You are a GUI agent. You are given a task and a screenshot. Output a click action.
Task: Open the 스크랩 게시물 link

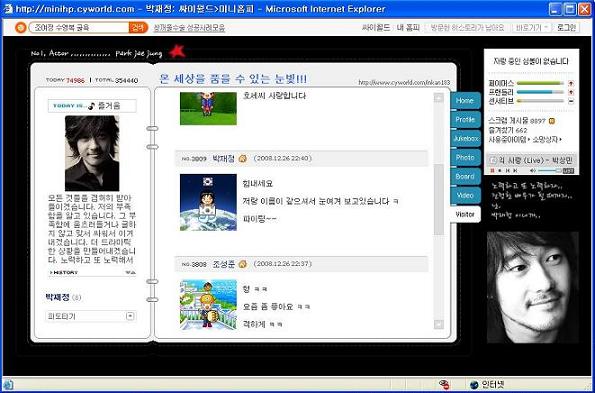[517, 121]
